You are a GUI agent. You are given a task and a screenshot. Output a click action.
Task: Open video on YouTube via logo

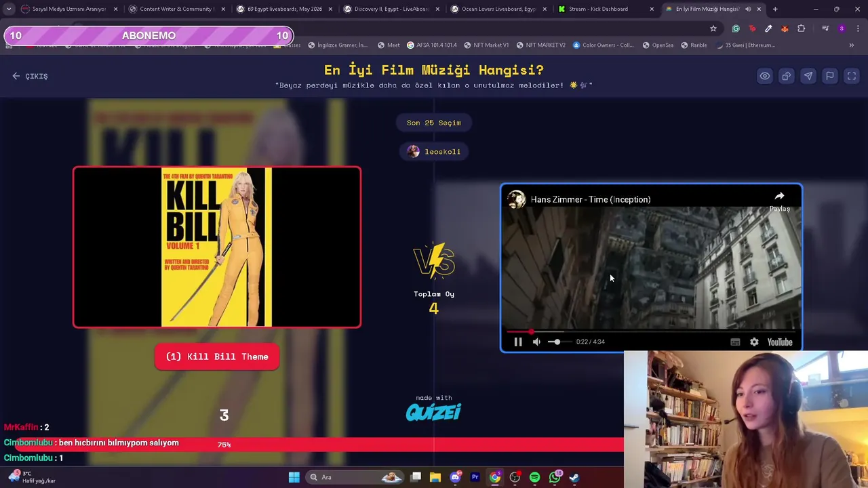780,342
